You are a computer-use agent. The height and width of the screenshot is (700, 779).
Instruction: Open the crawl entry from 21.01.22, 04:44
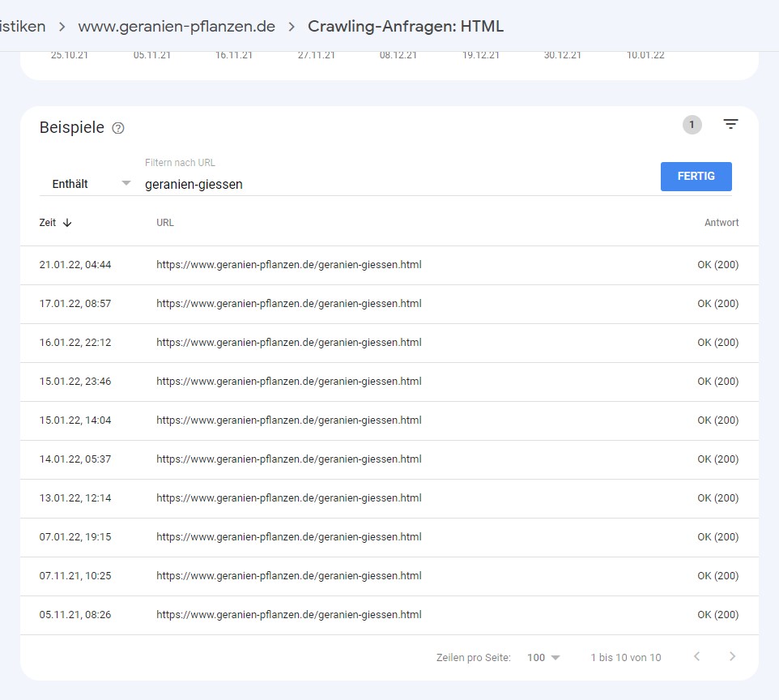pos(288,265)
